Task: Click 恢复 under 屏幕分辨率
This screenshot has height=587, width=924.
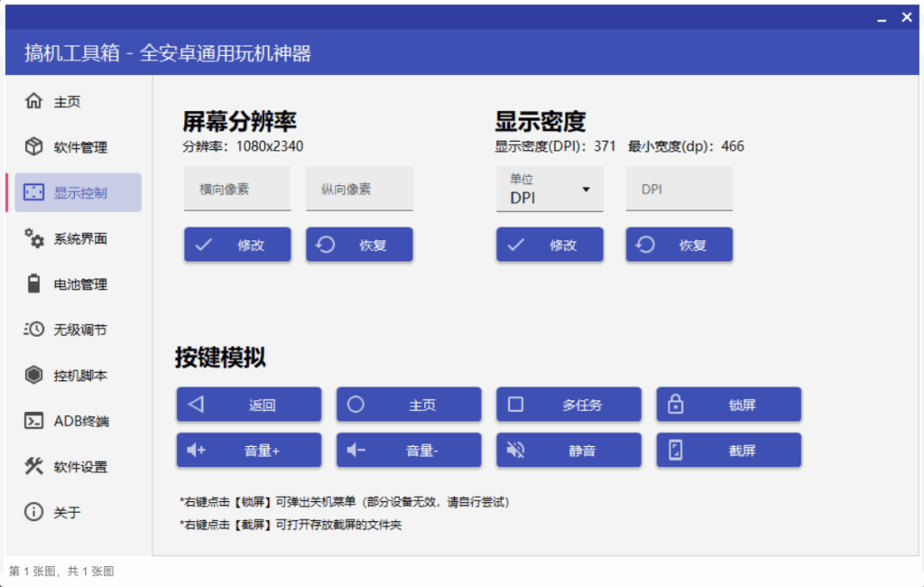Action: click(x=359, y=245)
